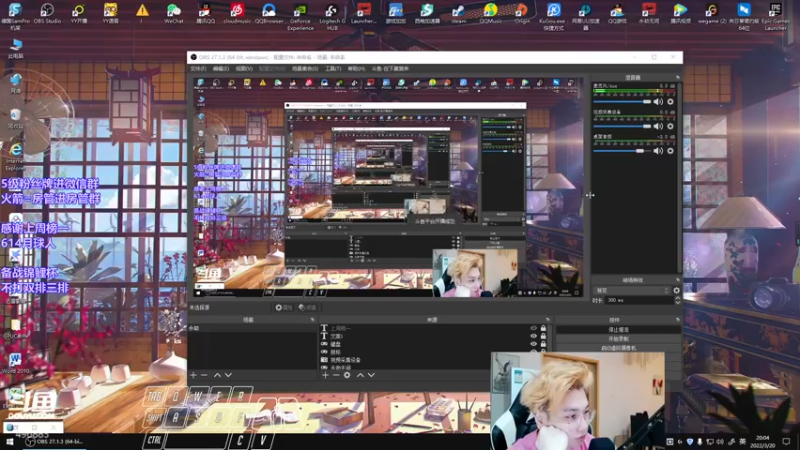Launch WeChat from desktop
This screenshot has width=800, height=450.
point(173,13)
